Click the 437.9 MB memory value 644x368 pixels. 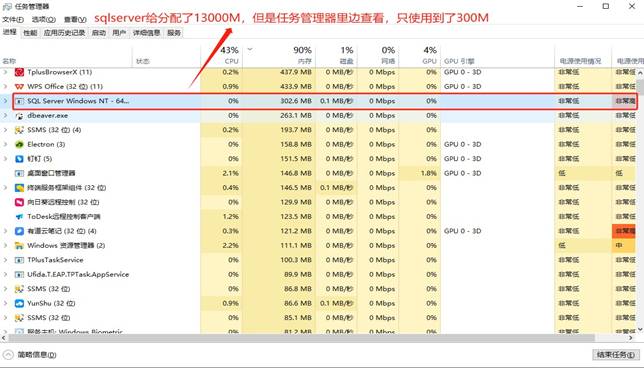296,72
